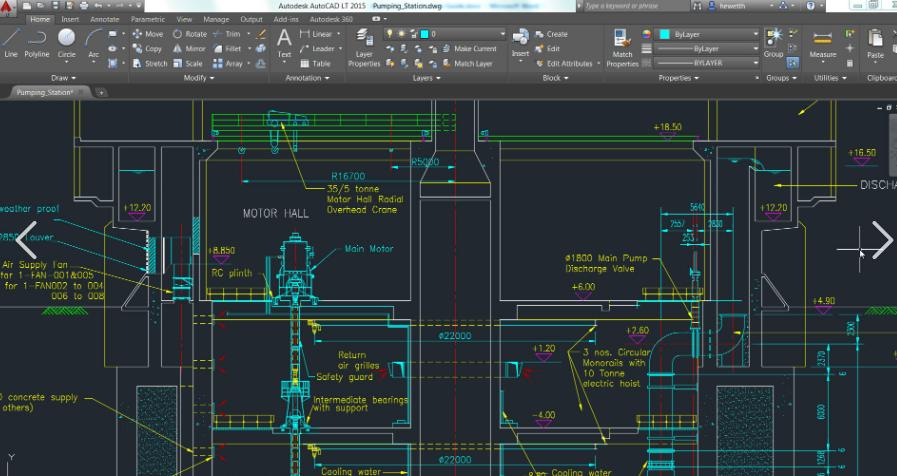Toggle the layer lock icon
The width and height of the screenshot is (897, 476).
click(412, 34)
